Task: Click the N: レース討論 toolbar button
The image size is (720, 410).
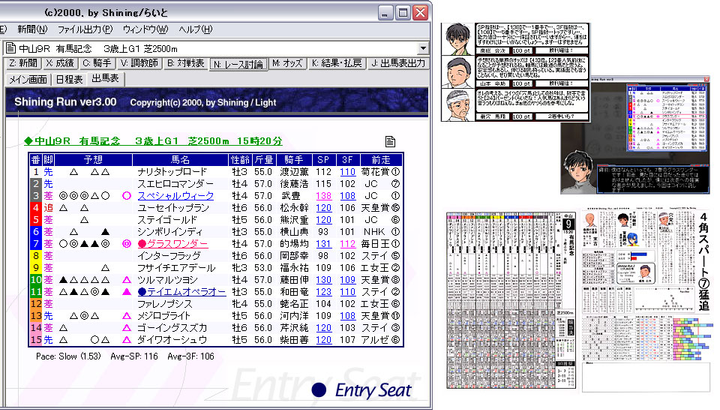Action: [x=239, y=64]
